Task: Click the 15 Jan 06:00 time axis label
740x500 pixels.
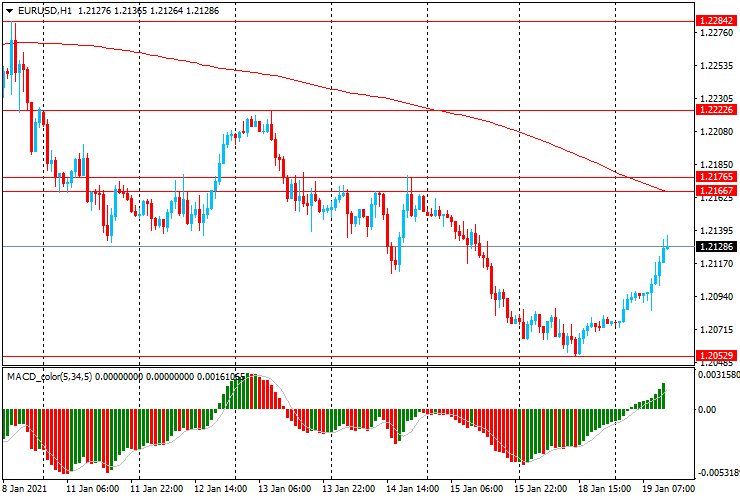Action: [x=476, y=489]
